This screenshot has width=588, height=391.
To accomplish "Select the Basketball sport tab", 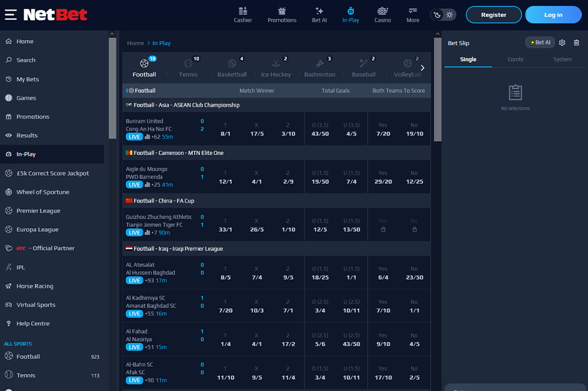I will click(x=232, y=68).
